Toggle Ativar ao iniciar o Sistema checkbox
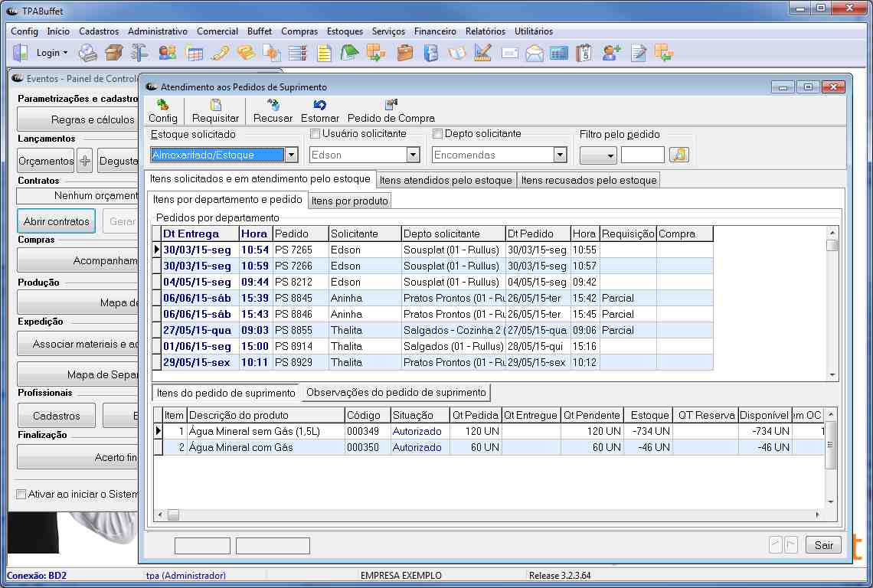Viewport: 873px width, 588px height. pyautogui.click(x=21, y=494)
